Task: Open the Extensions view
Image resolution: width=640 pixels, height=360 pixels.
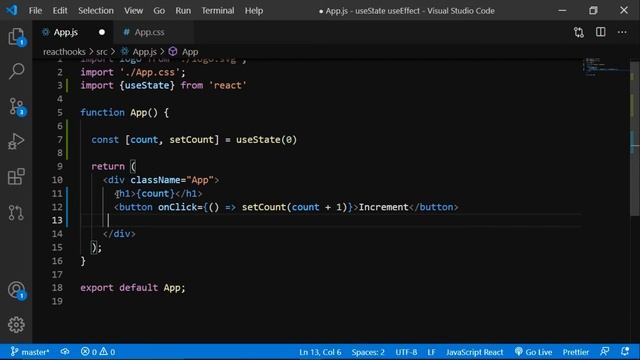Action: (16, 177)
